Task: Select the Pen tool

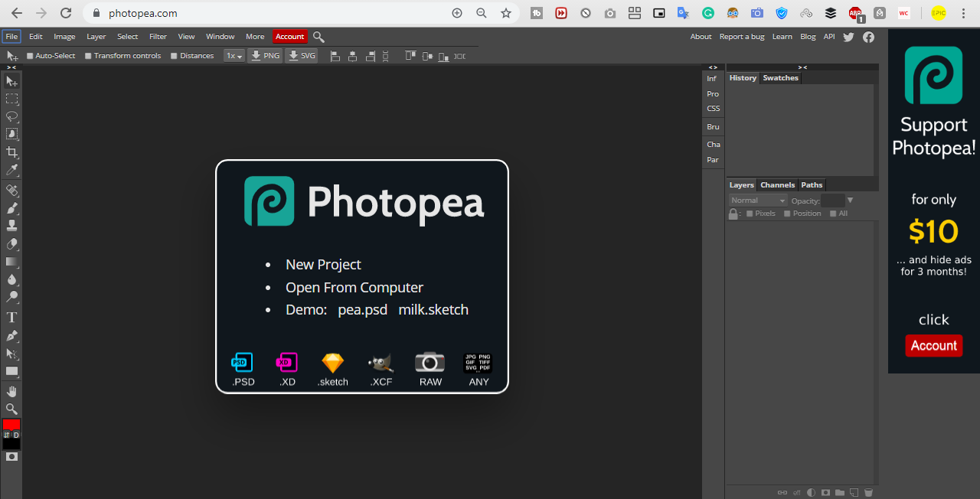Action: pos(11,335)
